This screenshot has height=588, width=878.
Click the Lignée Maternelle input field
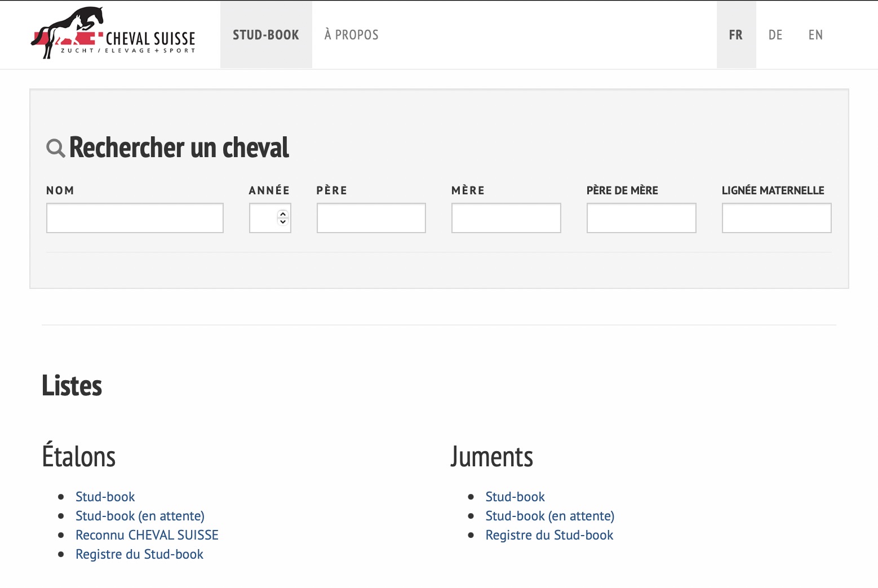click(777, 218)
